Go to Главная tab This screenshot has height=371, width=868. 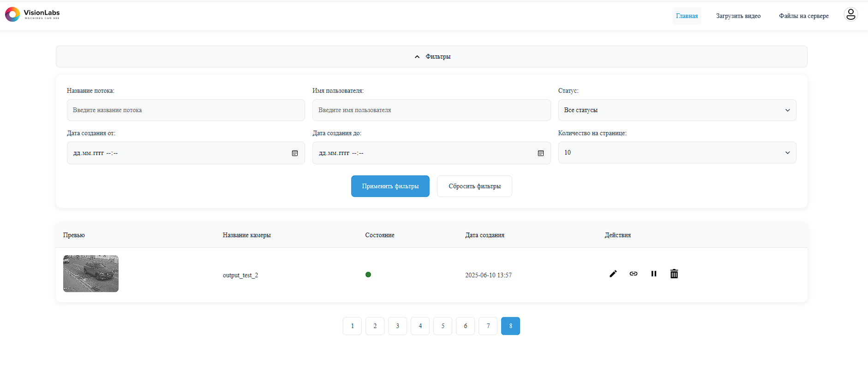687,16
